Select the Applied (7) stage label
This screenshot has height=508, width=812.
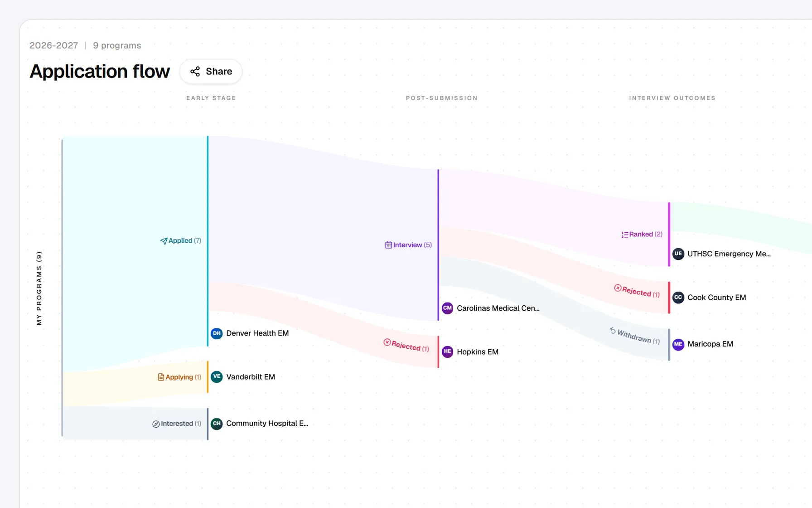click(185, 240)
